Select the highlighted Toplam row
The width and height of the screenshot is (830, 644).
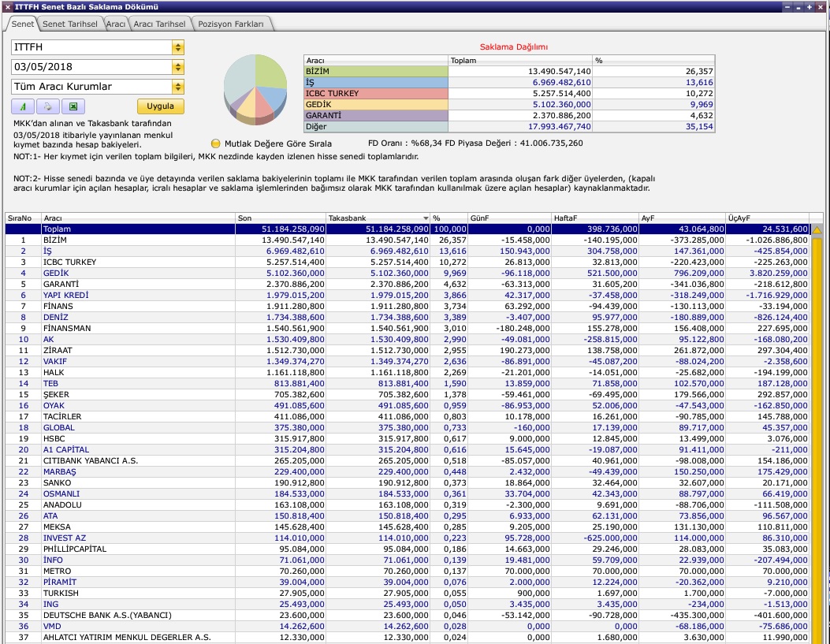[x=407, y=229]
